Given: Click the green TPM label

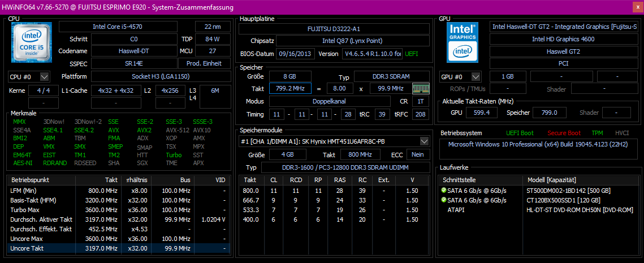Looking at the screenshot, I should pyautogui.click(x=597, y=133).
